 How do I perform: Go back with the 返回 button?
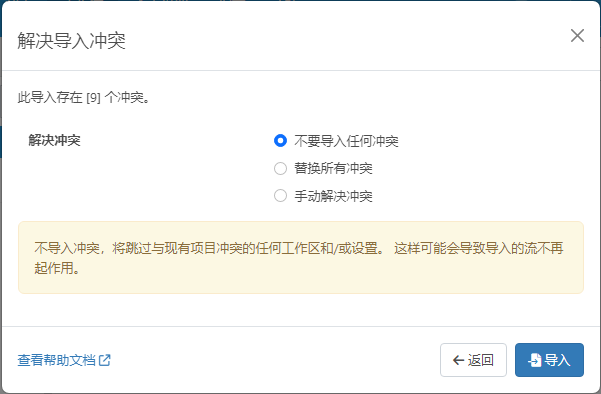[x=473, y=360]
